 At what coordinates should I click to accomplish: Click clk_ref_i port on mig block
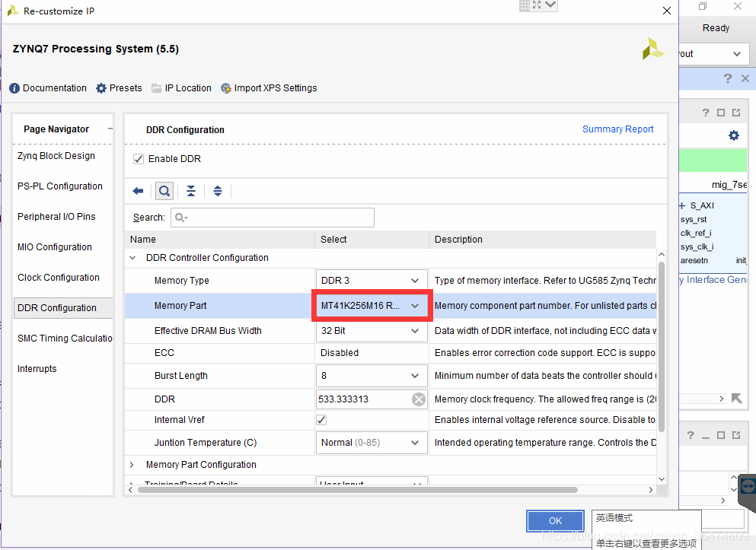coord(696,233)
